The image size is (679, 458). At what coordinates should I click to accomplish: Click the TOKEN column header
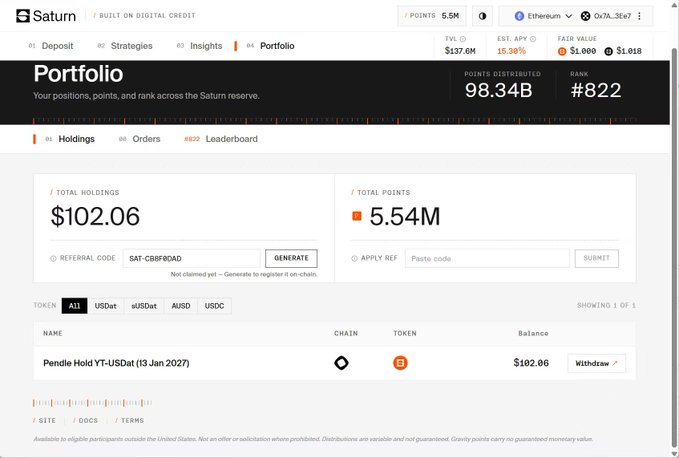405,333
